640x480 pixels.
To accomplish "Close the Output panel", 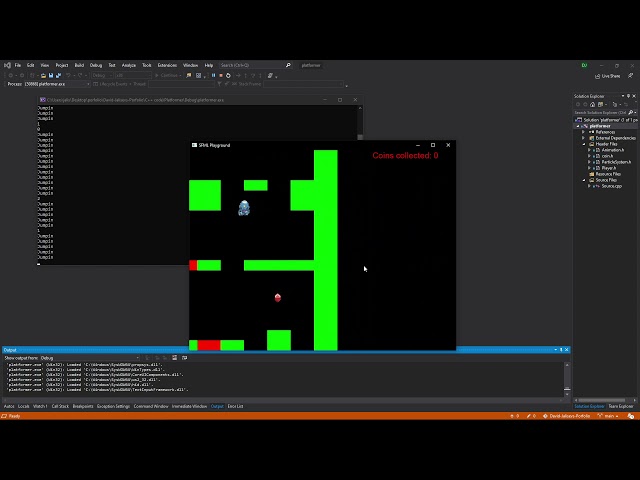I will coord(567,350).
